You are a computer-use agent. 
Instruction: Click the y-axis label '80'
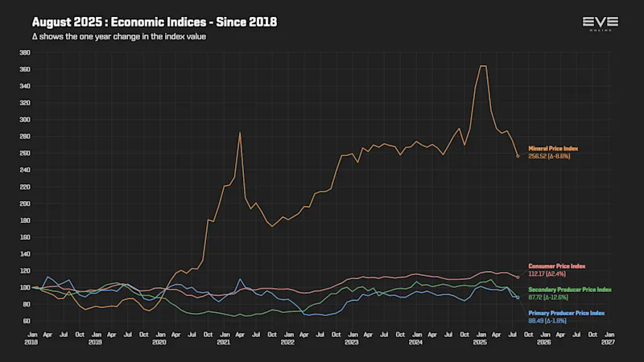pos(27,305)
